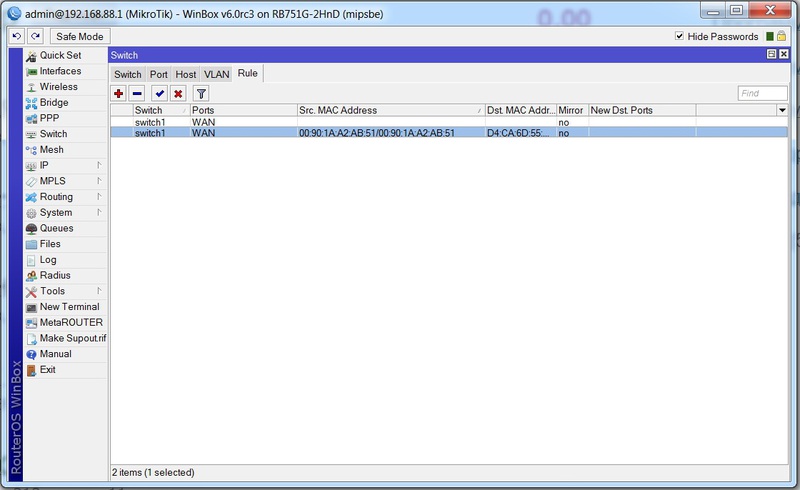Toggle Safe Mode button
This screenshot has height=490, width=800.
pyautogui.click(x=80, y=36)
